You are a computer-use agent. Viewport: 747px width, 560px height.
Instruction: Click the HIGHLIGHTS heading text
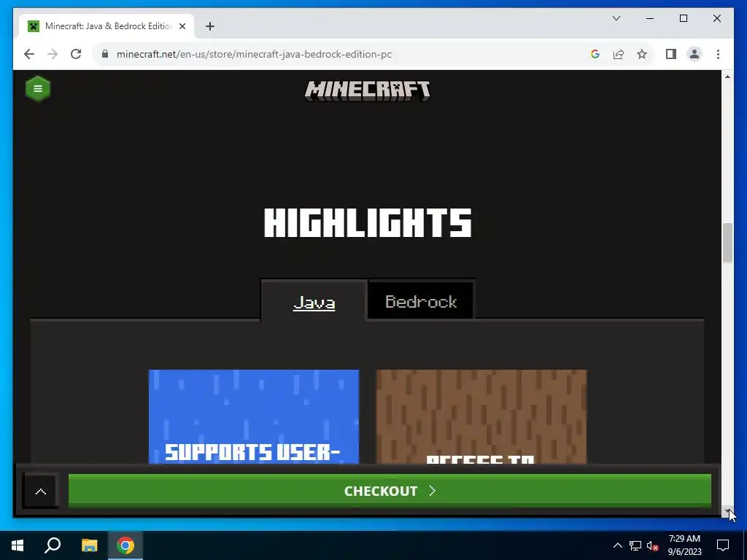click(368, 223)
